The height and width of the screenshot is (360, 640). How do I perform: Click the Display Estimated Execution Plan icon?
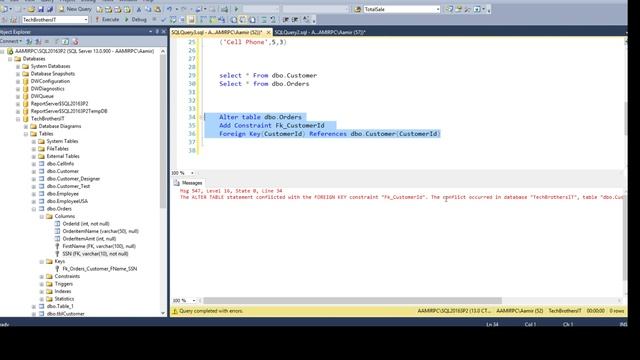pyautogui.click(x=173, y=20)
